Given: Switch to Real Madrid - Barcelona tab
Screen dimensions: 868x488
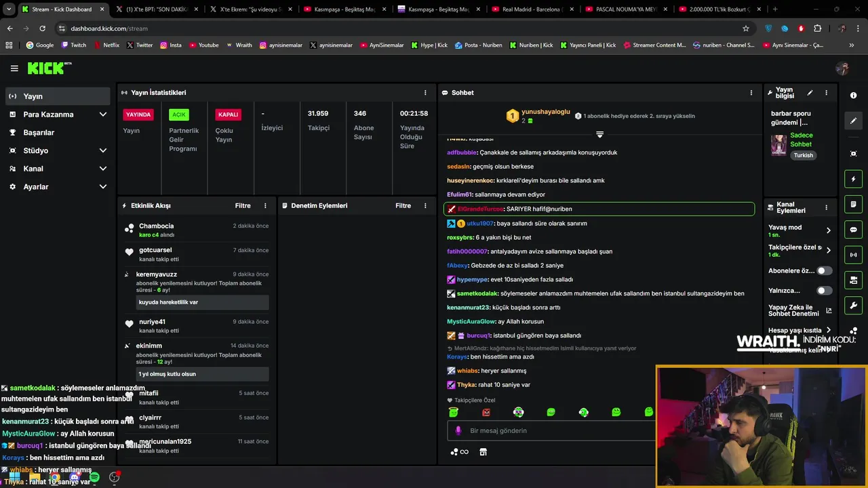Looking at the screenshot, I should tap(531, 9).
